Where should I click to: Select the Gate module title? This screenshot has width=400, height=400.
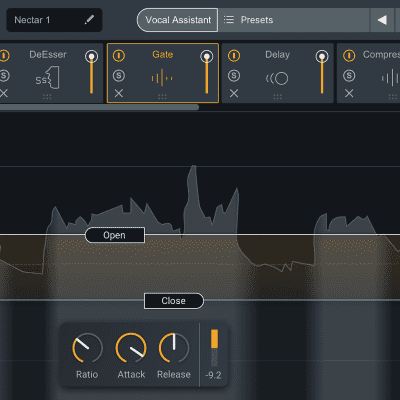[x=163, y=54]
